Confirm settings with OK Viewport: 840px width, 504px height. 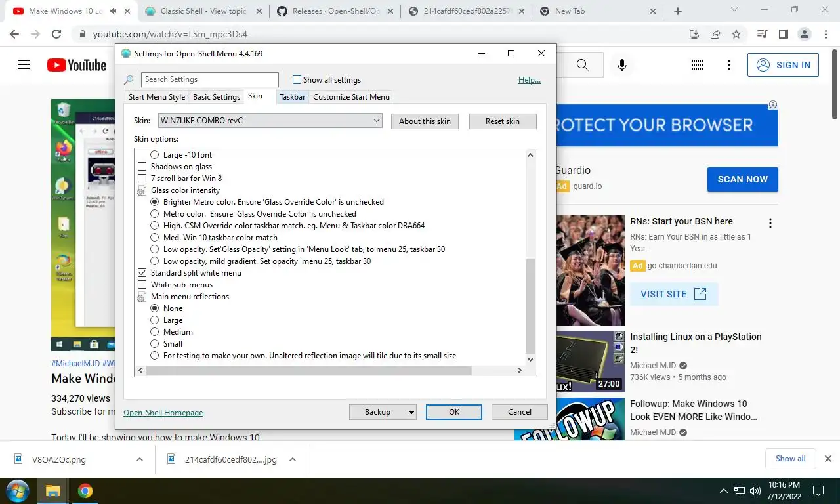454,412
